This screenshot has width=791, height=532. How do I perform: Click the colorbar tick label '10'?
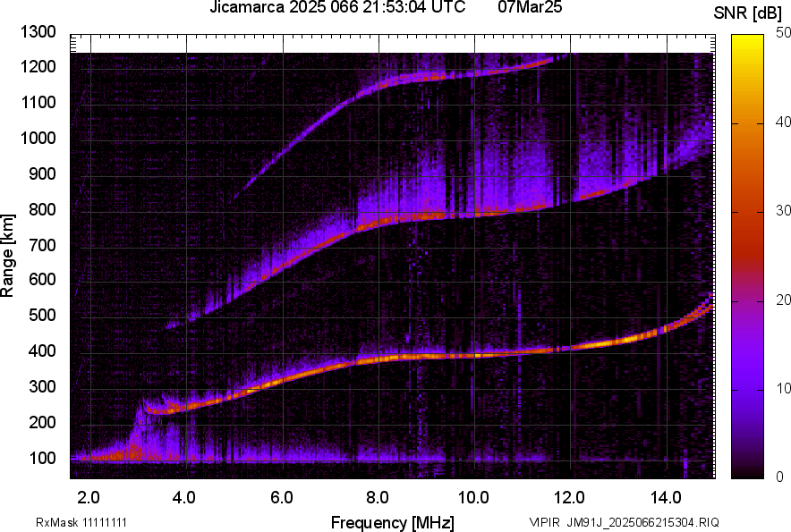coord(783,389)
